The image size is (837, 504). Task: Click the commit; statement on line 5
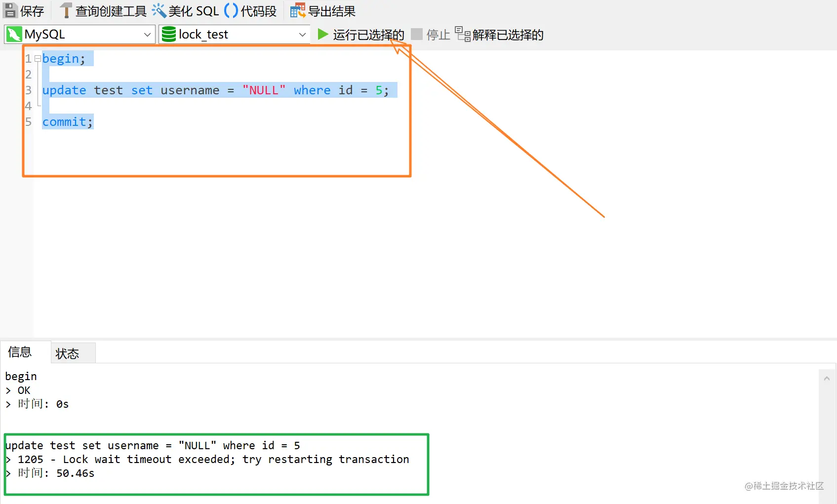68,122
